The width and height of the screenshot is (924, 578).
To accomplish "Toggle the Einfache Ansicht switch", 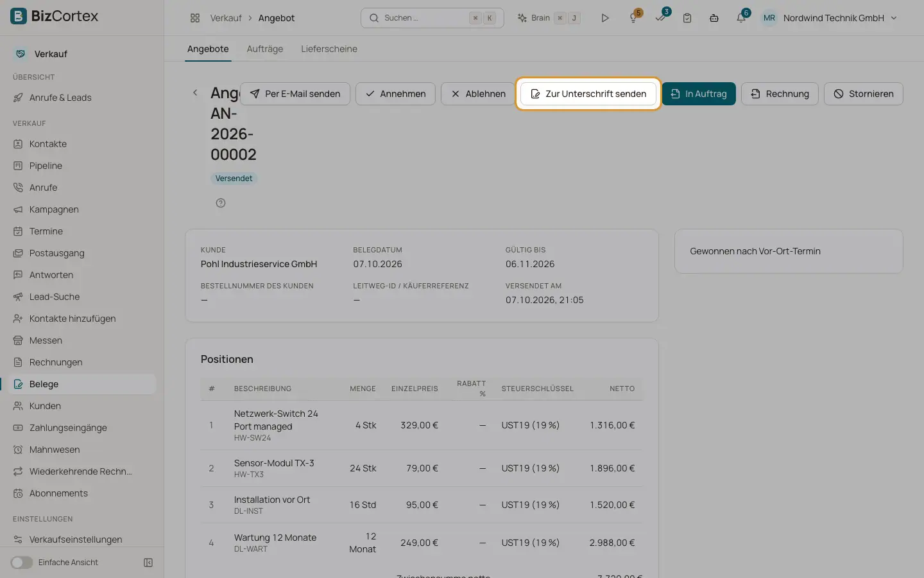I will click(21, 563).
